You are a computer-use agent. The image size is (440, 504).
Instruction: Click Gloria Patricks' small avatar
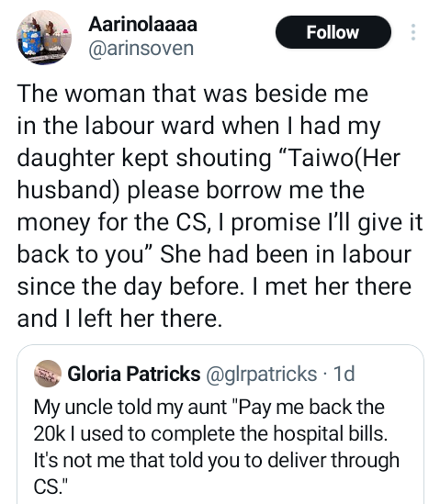tap(48, 373)
